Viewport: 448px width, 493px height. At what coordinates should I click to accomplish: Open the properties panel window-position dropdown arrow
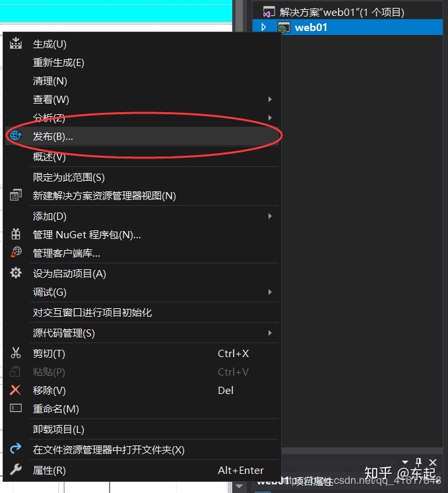tap(405, 462)
